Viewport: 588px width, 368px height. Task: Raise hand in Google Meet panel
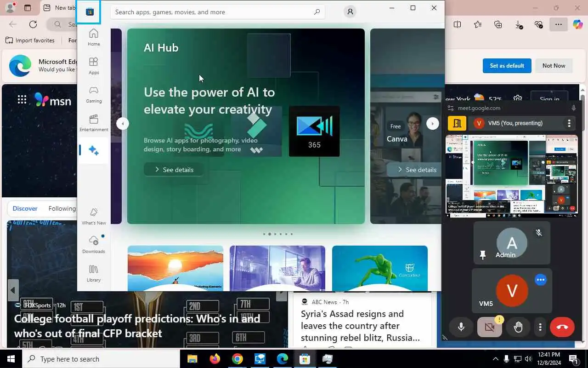tap(518, 327)
